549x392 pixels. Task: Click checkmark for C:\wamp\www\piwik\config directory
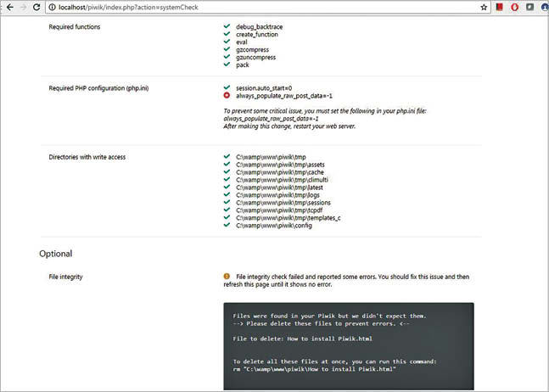click(227, 225)
